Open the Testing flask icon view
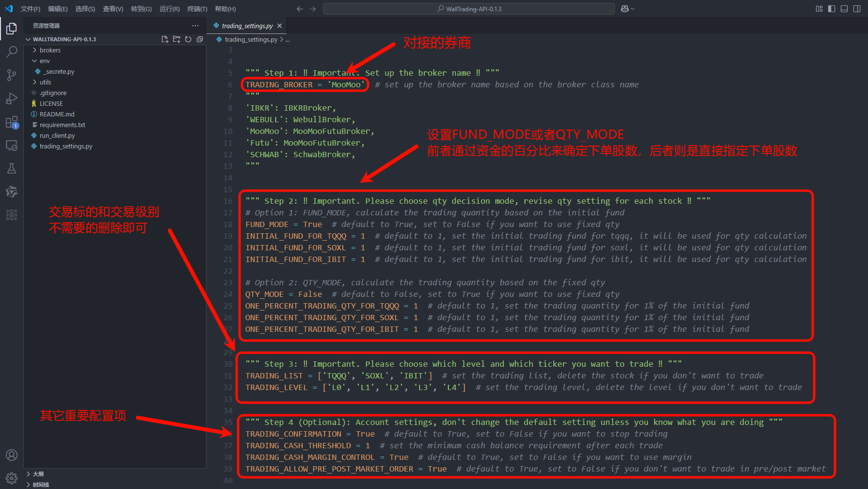The width and height of the screenshot is (868, 489). 12,168
